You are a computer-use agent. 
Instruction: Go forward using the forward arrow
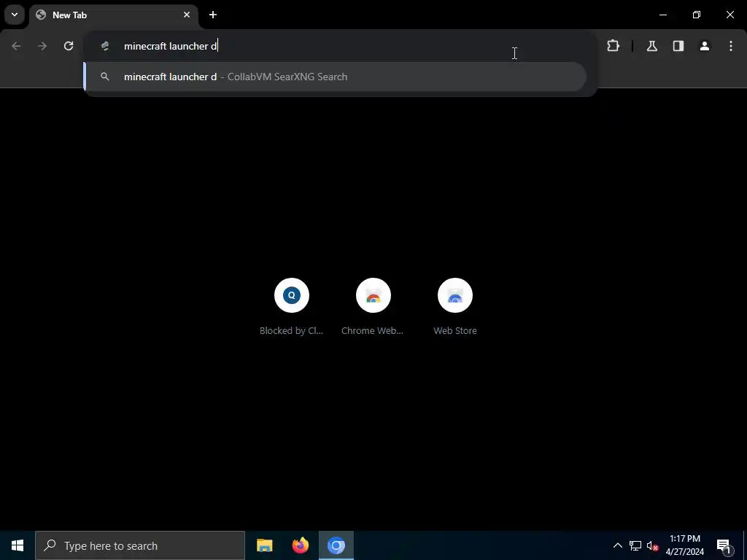coord(42,46)
